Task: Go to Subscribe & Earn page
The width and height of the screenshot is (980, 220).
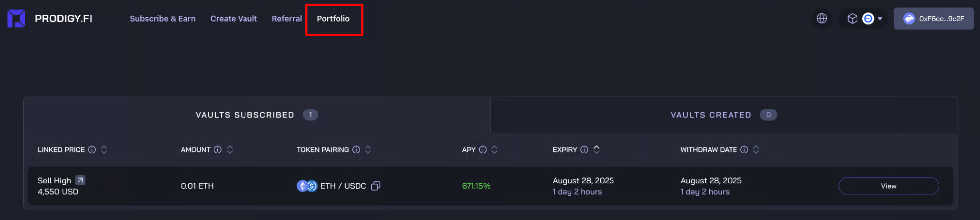Action: [163, 19]
